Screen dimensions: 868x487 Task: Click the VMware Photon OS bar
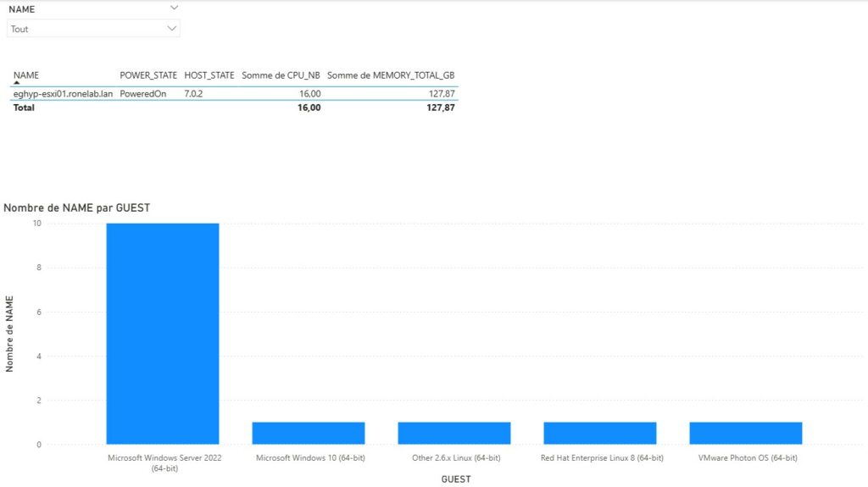point(745,433)
